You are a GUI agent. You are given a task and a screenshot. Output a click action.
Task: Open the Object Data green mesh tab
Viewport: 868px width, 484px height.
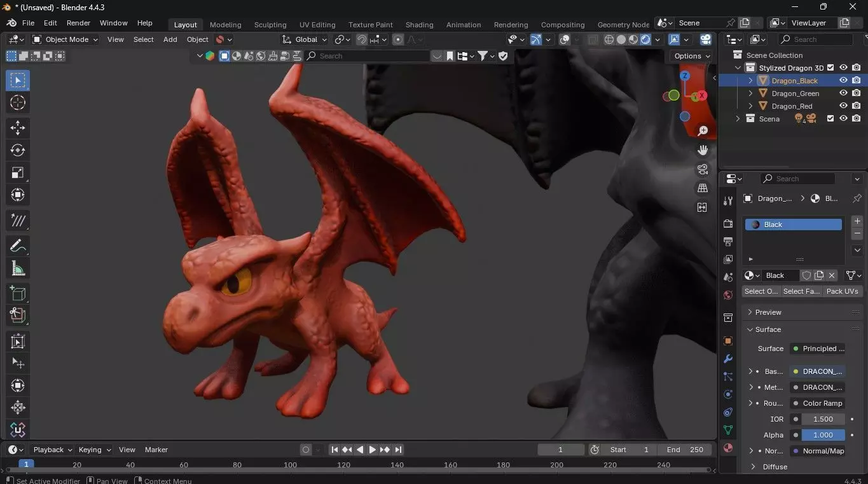(x=728, y=430)
